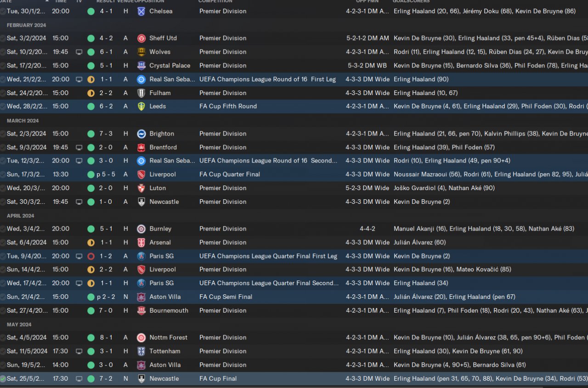
Task: Select the Tottenham club badge
Action: click(x=141, y=351)
